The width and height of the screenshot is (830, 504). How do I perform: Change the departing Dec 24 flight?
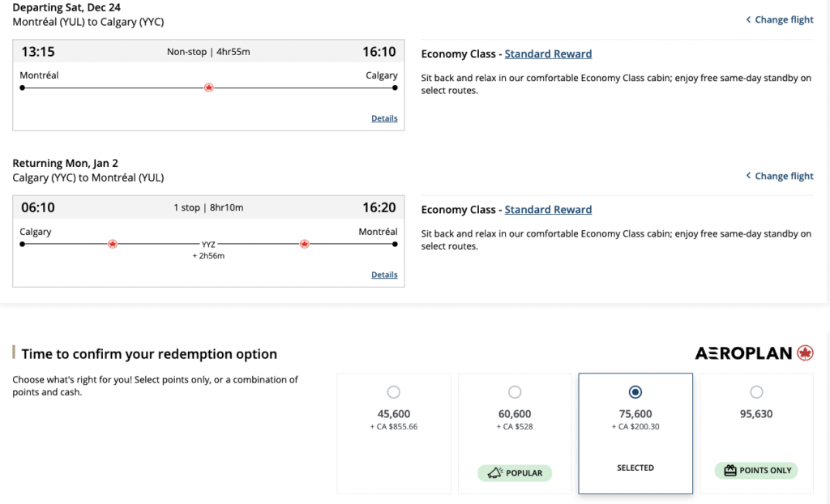(x=779, y=20)
